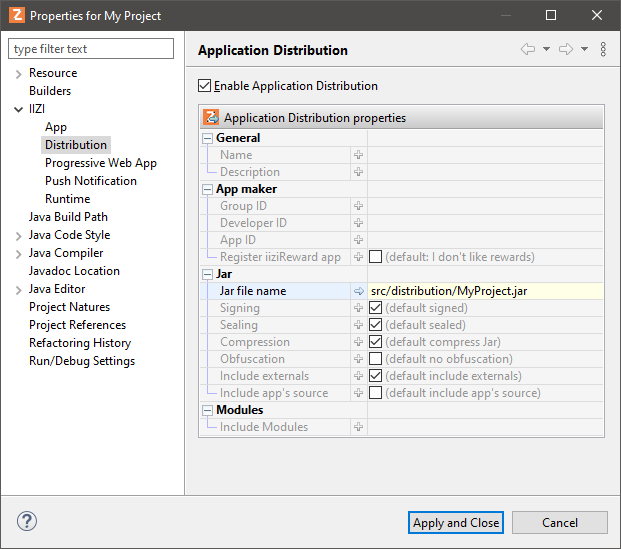Toggle the Register iiziReward app checkbox
Screen dimensions: 621x549
[375, 257]
